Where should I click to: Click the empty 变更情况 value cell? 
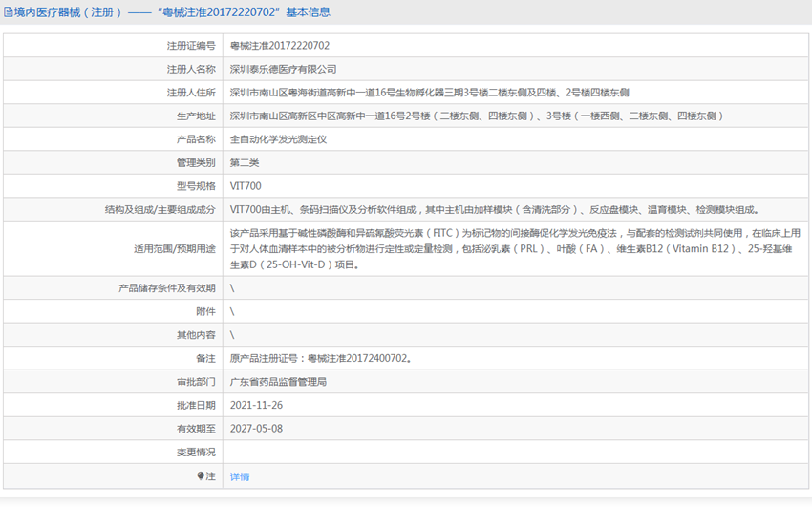tap(516, 453)
